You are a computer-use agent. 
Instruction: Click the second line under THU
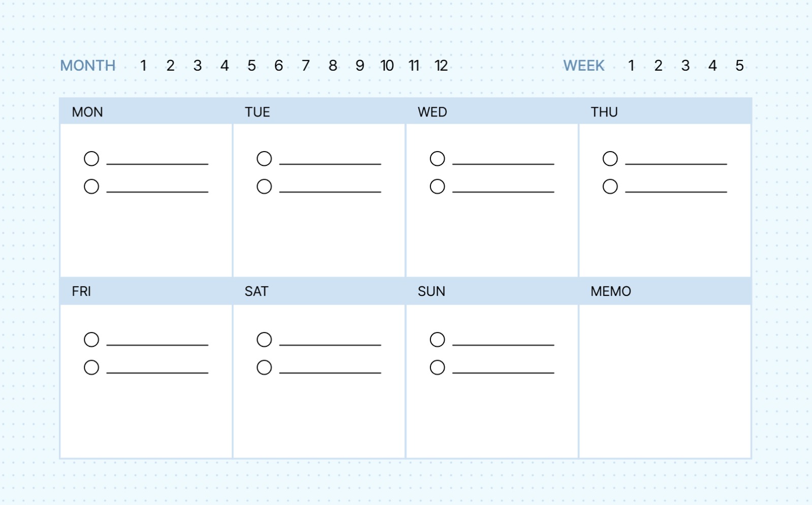pyautogui.click(x=676, y=190)
